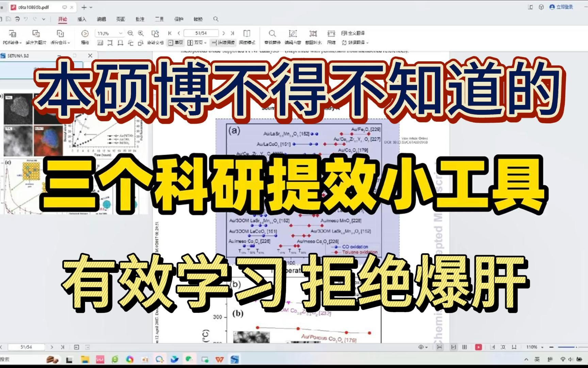Expand word translation dropdown
588x368 pixels.
(367, 43)
